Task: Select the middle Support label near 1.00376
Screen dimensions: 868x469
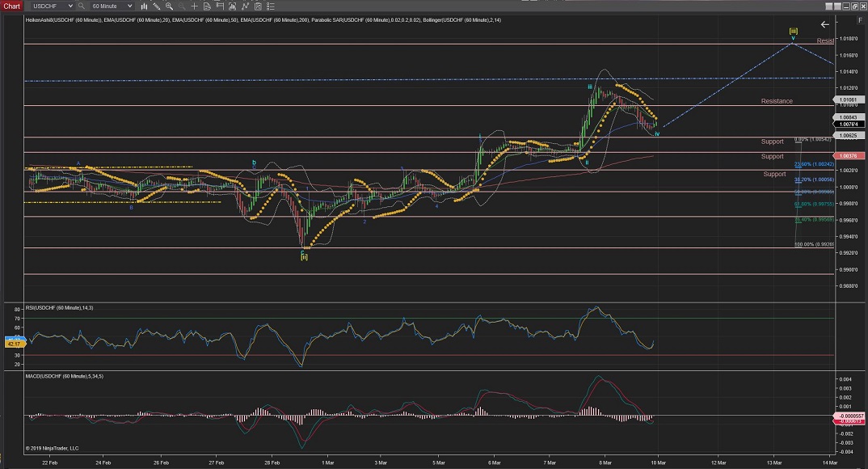Action: pos(773,157)
